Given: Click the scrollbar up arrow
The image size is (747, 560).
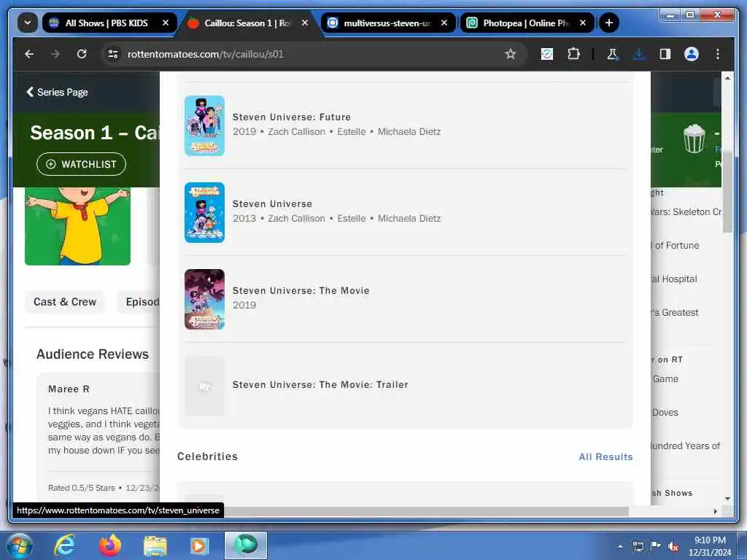Looking at the screenshot, I should pos(727,77).
